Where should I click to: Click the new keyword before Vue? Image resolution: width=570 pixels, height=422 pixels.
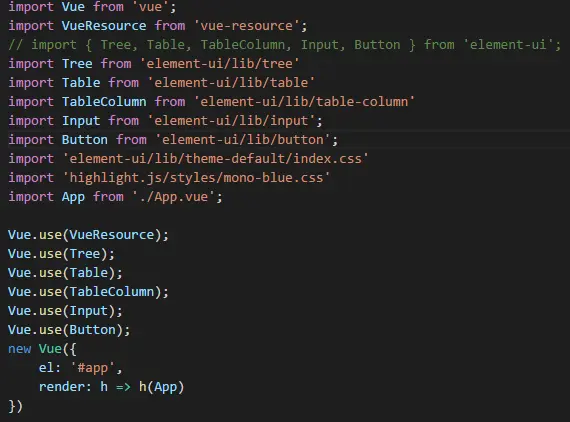point(20,349)
